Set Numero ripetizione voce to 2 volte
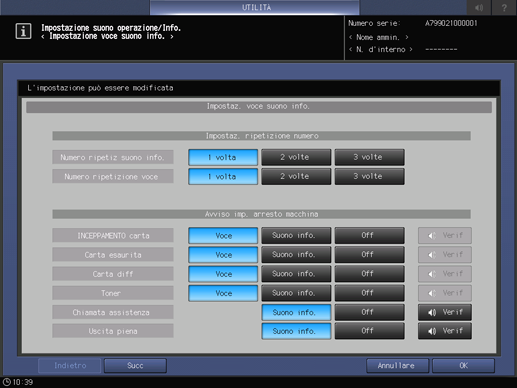This screenshot has width=517, height=388. pos(296,176)
